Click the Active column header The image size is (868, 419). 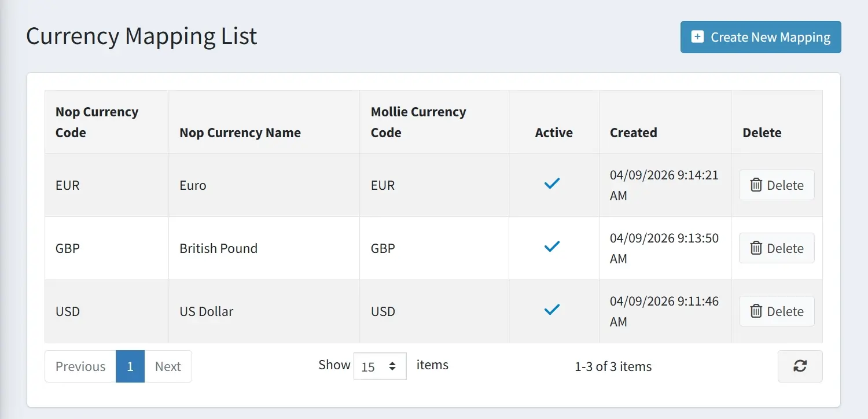554,122
